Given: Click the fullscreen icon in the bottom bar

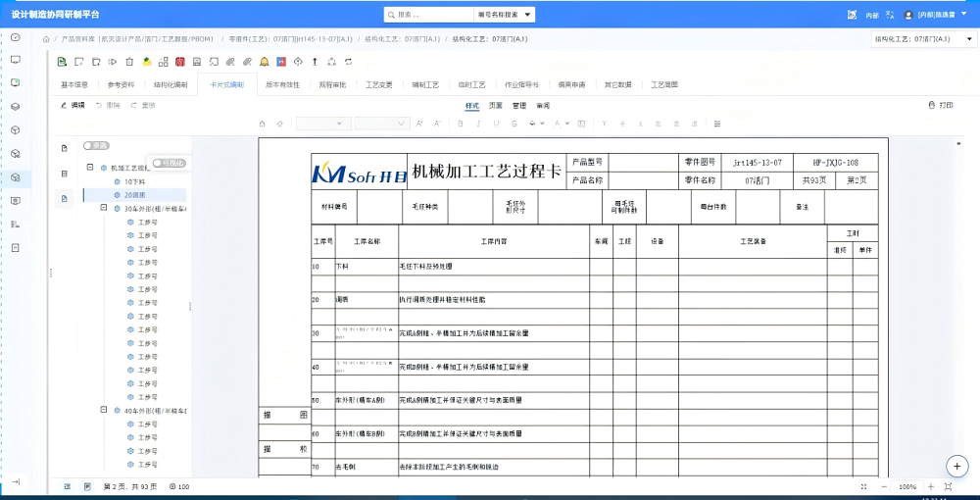Looking at the screenshot, I should pos(863,487).
